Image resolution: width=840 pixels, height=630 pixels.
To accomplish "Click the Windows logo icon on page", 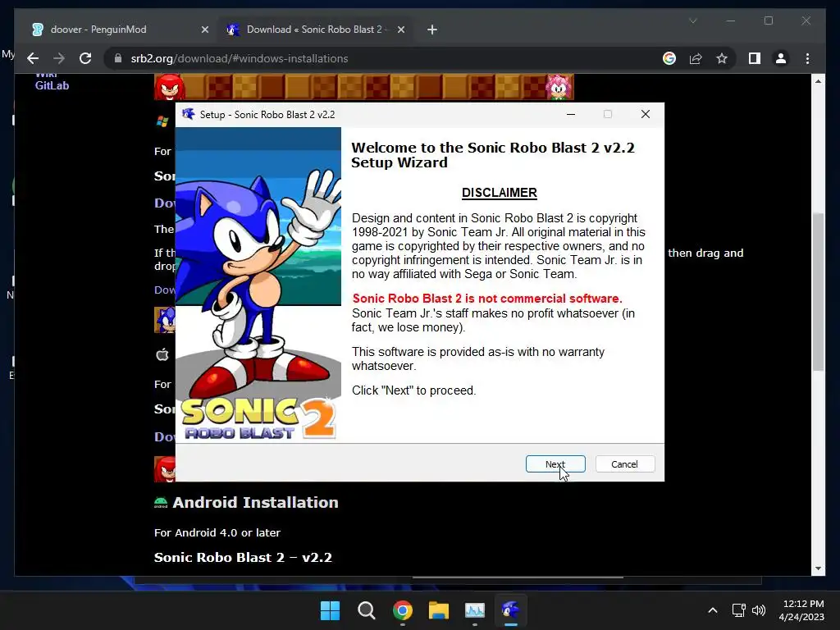I will click(x=162, y=121).
